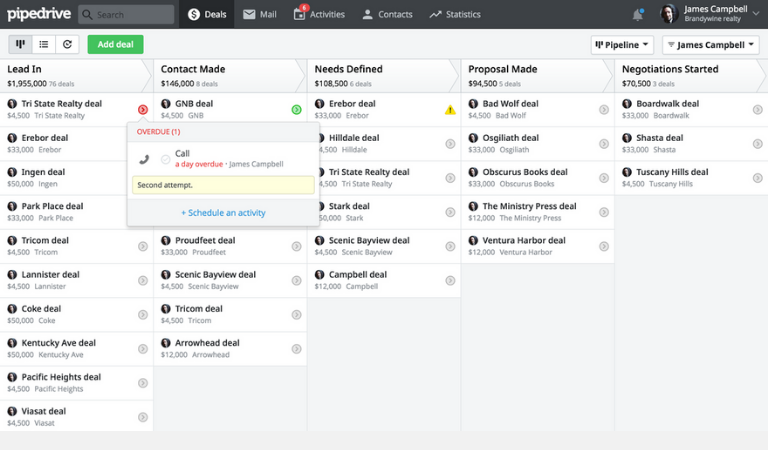Click the Lead In stage header
The height and width of the screenshot is (450, 768).
pos(76,76)
